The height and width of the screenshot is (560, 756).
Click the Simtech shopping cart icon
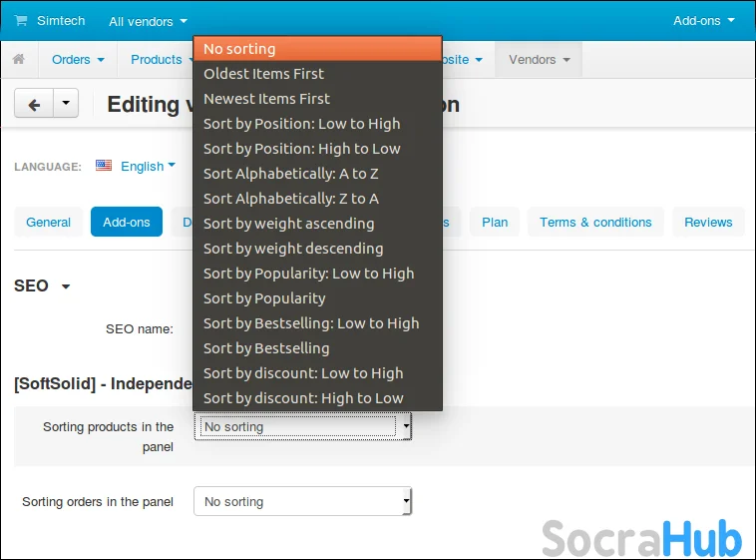[x=21, y=20]
